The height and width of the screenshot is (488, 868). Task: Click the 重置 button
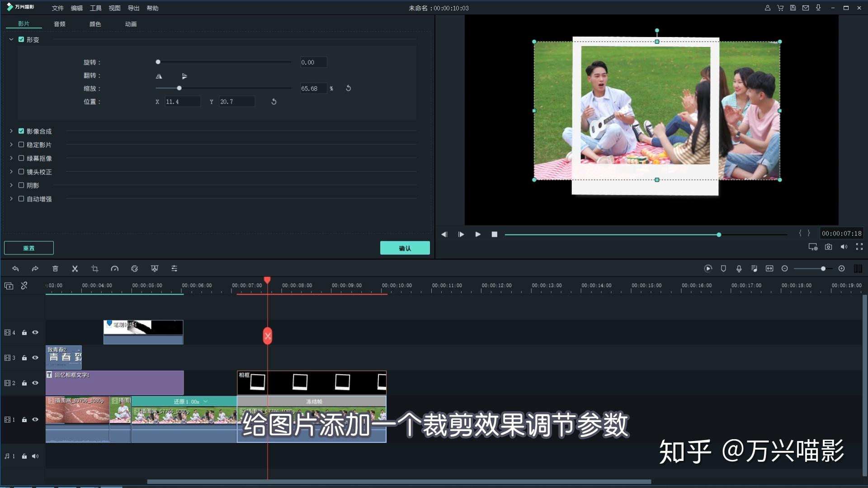point(29,248)
